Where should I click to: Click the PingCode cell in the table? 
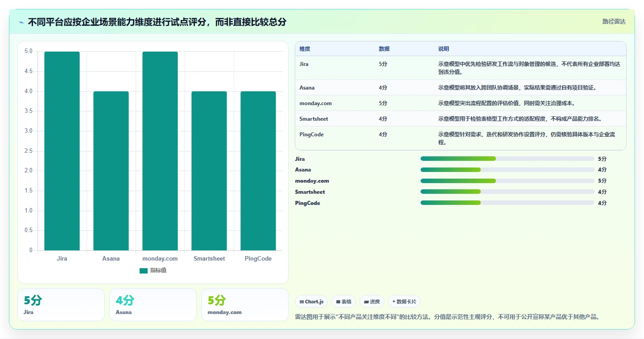point(312,135)
